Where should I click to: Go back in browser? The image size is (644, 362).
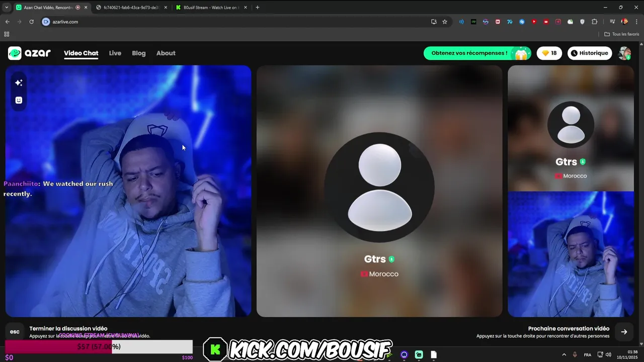pos(7,22)
